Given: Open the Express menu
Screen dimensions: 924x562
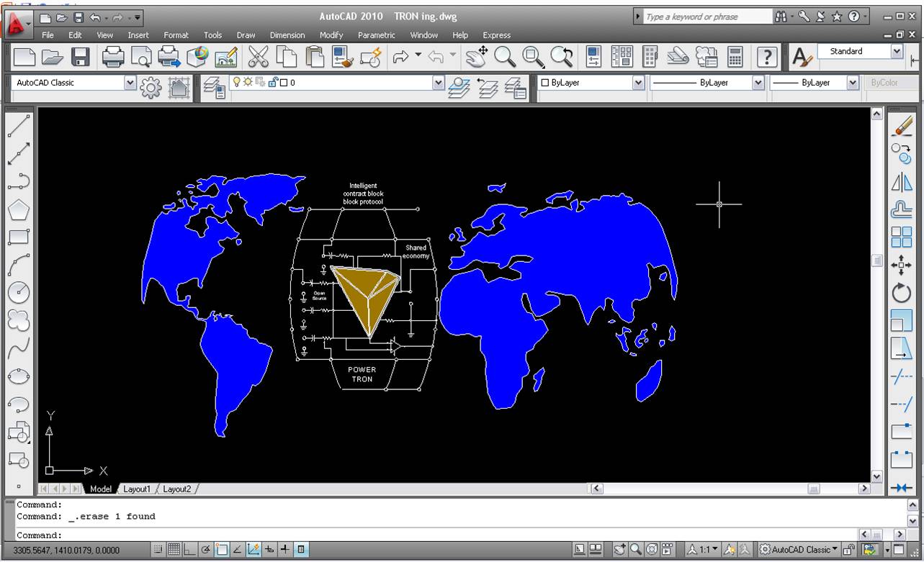Looking at the screenshot, I should 496,35.
